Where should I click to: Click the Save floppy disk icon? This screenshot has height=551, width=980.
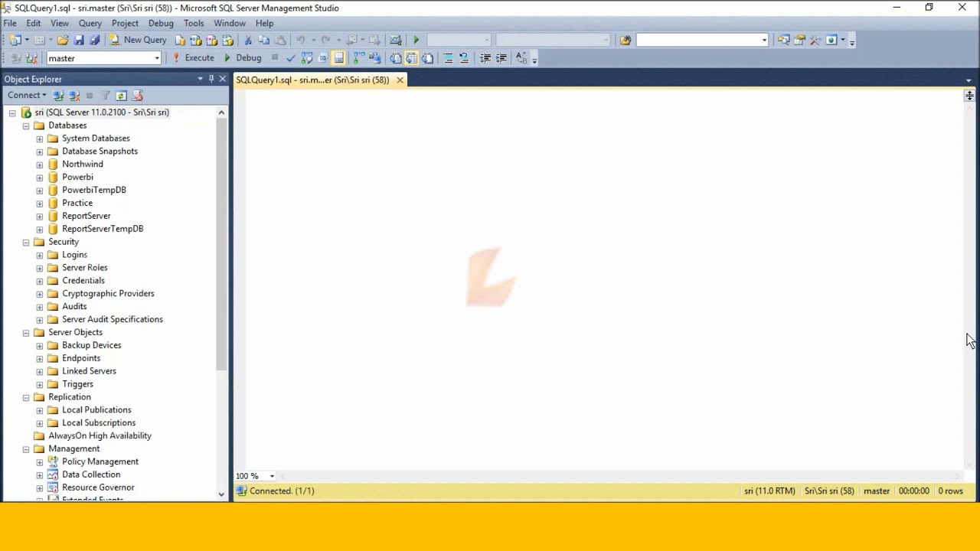[79, 40]
